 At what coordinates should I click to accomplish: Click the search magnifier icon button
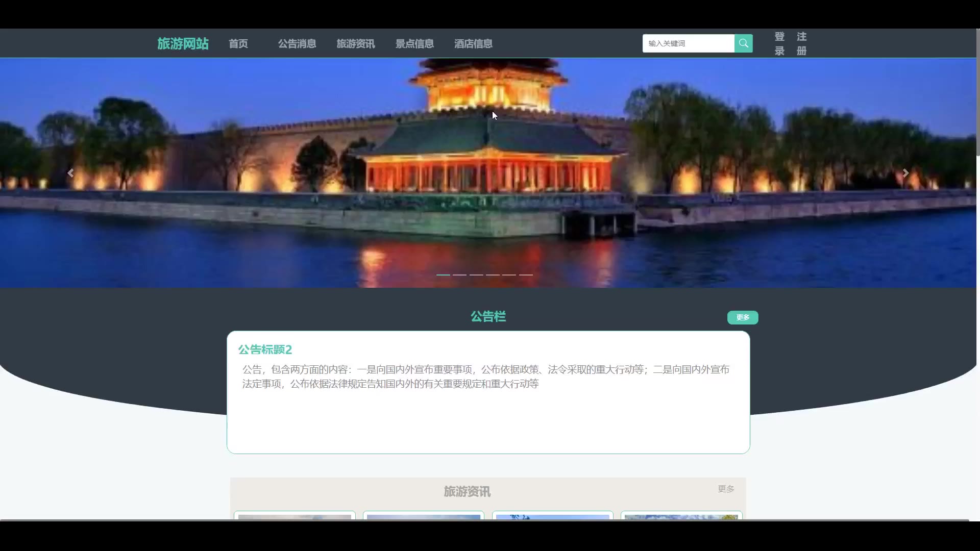tap(743, 43)
